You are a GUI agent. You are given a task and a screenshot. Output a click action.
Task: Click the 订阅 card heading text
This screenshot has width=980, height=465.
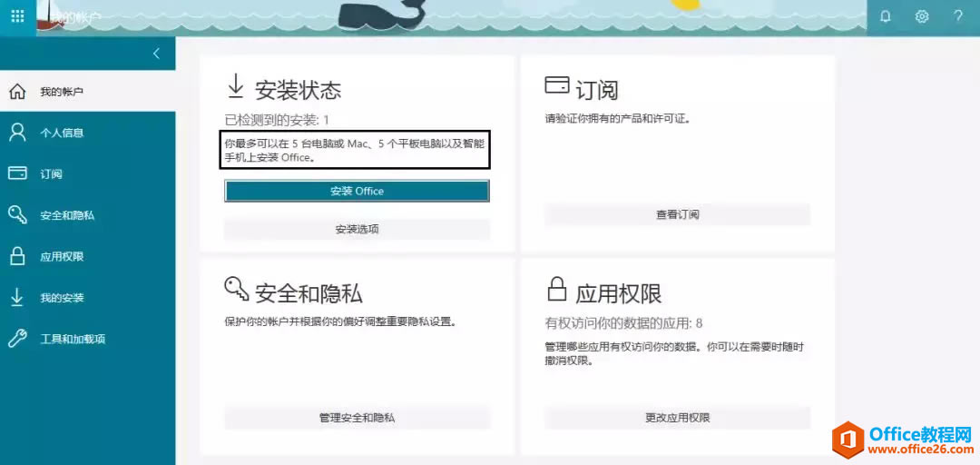(x=597, y=91)
